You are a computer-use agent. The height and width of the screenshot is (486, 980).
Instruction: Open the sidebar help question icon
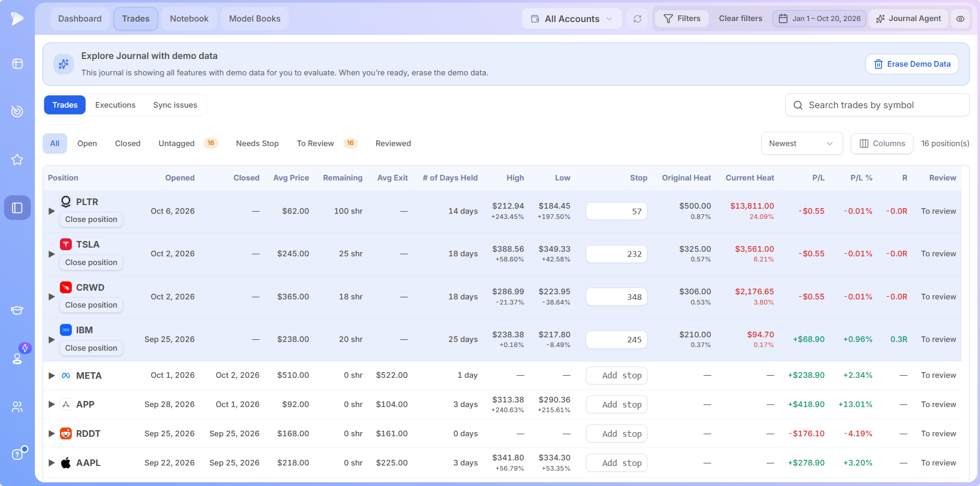[17, 454]
